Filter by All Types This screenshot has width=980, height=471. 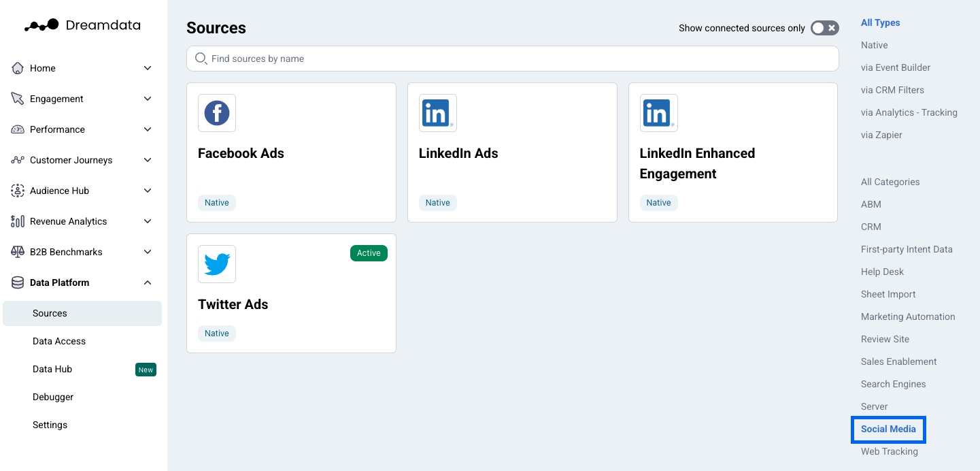[880, 22]
